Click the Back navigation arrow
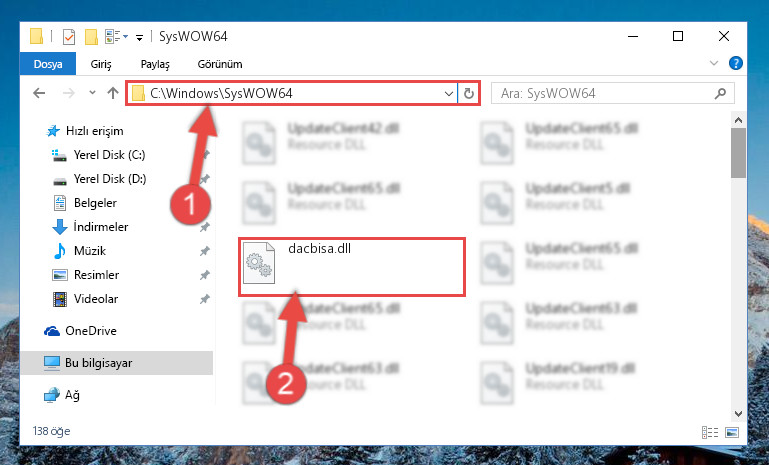The image size is (769, 465). [39, 93]
